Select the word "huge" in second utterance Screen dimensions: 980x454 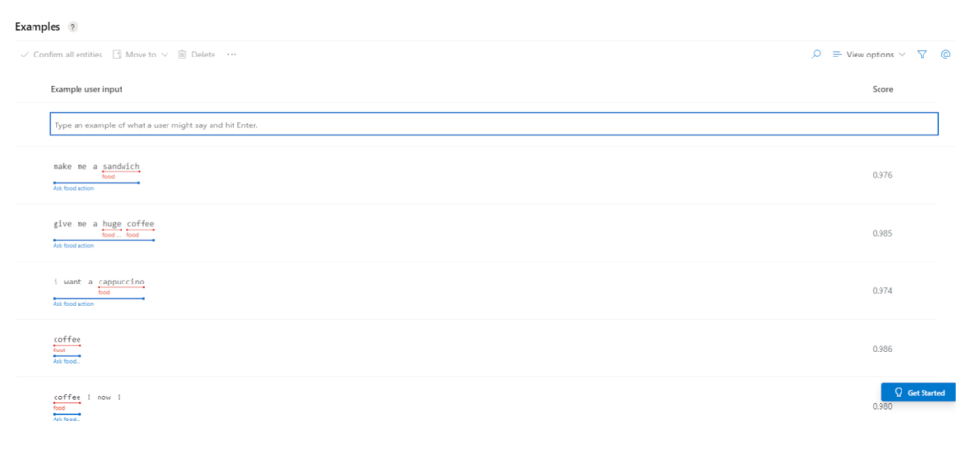112,224
